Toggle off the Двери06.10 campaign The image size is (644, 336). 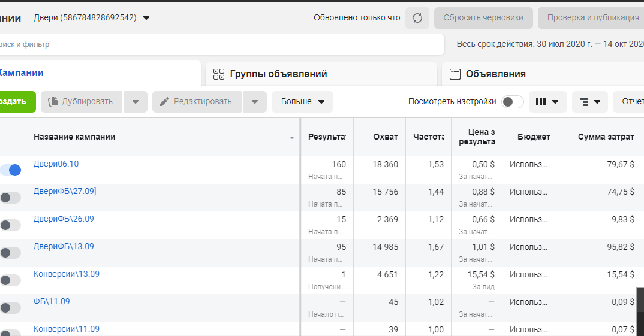coord(10,170)
